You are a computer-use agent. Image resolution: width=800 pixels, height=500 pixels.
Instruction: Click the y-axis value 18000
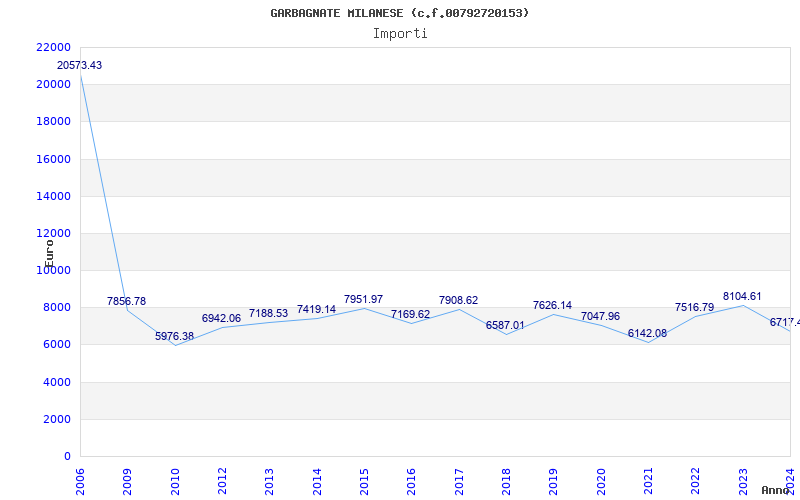53,122
